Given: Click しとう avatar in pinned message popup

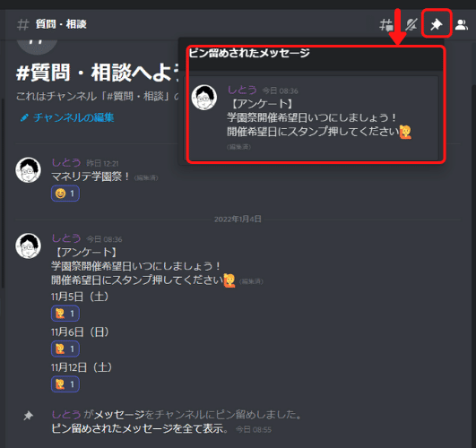Looking at the screenshot, I should pos(204,97).
